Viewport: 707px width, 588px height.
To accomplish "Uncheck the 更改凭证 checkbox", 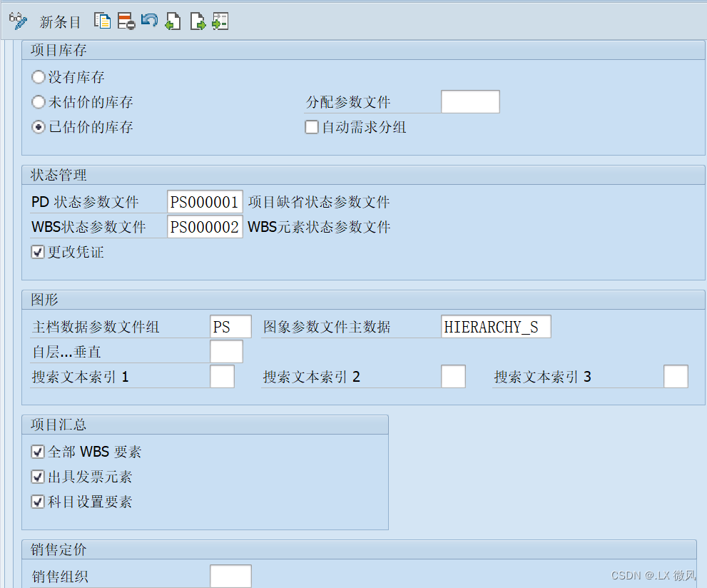I will pos(37,252).
